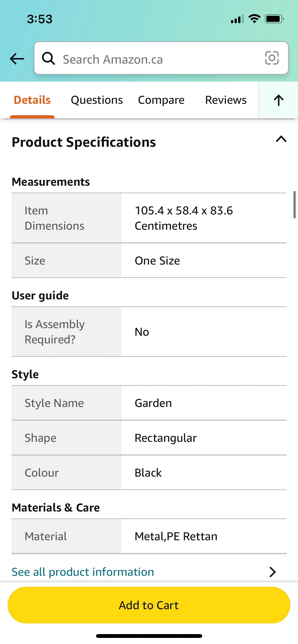This screenshot has height=644, width=298.
Task: Tap the Wi-Fi status icon
Action: [x=254, y=19]
